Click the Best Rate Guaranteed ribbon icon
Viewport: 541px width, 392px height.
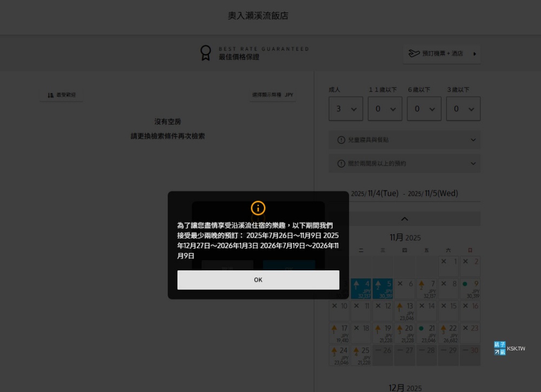coord(206,52)
